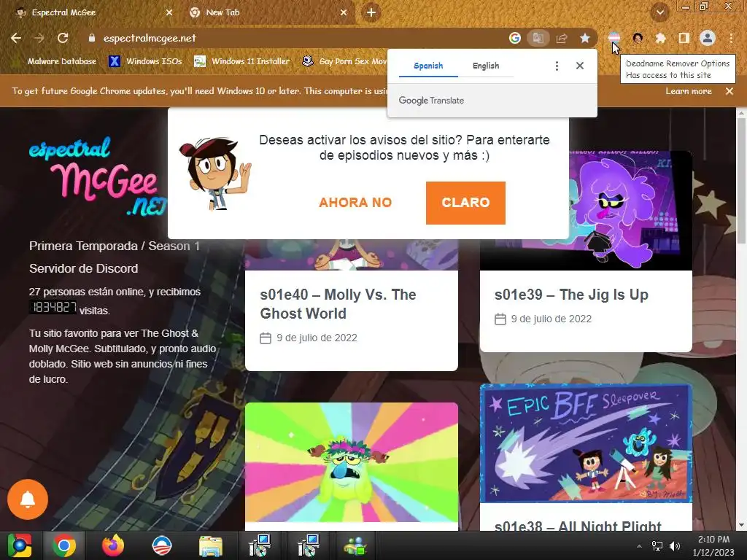The image size is (747, 560).
Task: Close the New Tab tab
Action: 344,12
